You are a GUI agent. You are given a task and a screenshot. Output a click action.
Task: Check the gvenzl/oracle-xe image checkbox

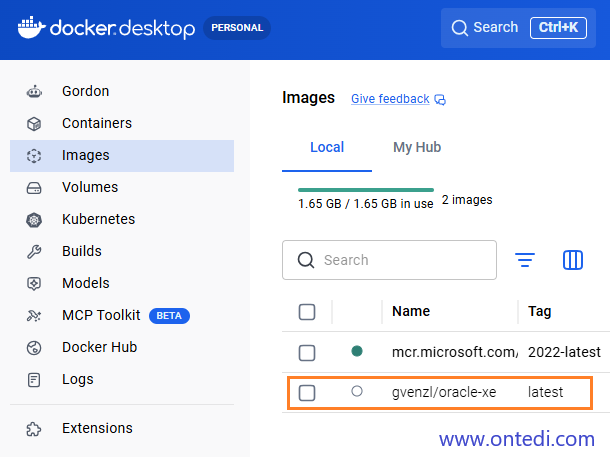coord(307,393)
